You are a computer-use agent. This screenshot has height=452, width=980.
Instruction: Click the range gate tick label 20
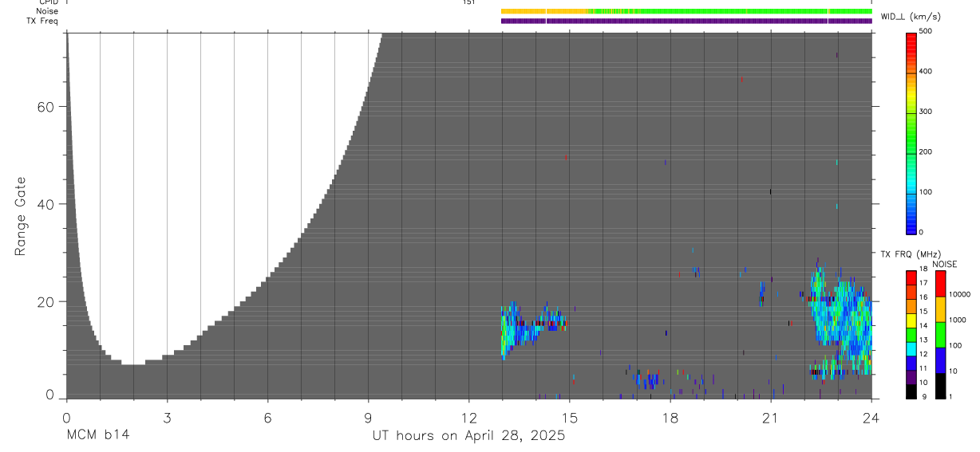click(47, 301)
